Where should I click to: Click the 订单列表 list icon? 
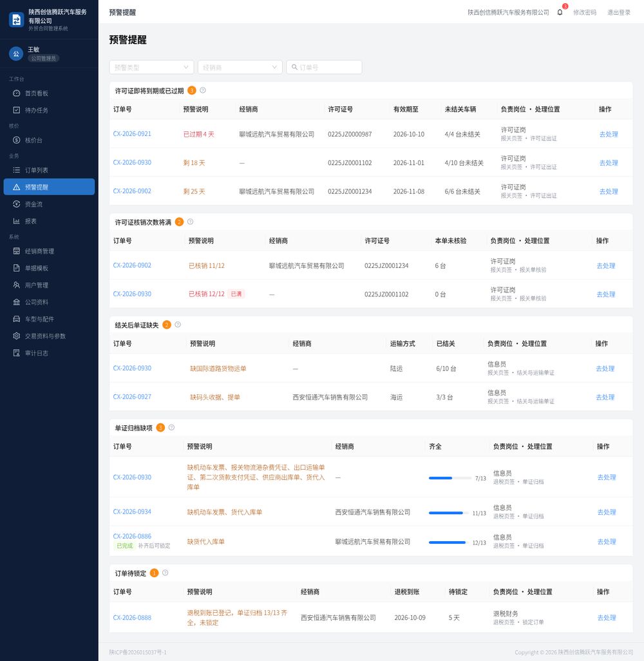tap(17, 170)
